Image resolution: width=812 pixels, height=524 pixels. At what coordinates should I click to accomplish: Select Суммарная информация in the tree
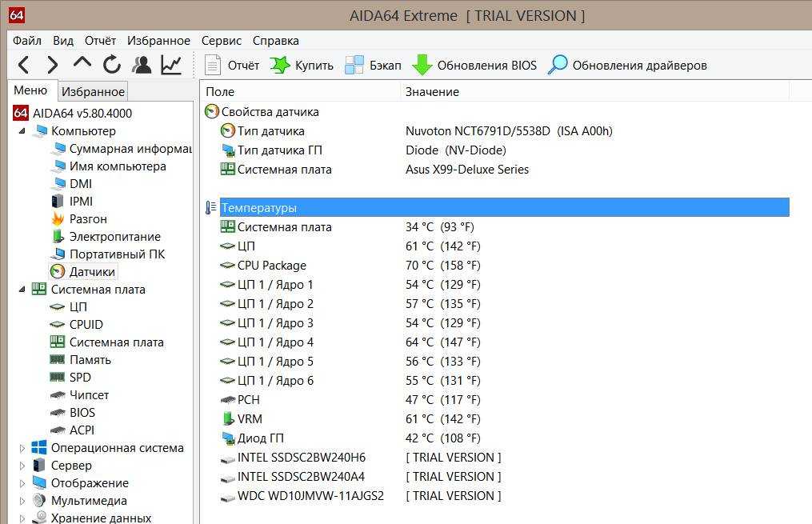click(x=122, y=149)
